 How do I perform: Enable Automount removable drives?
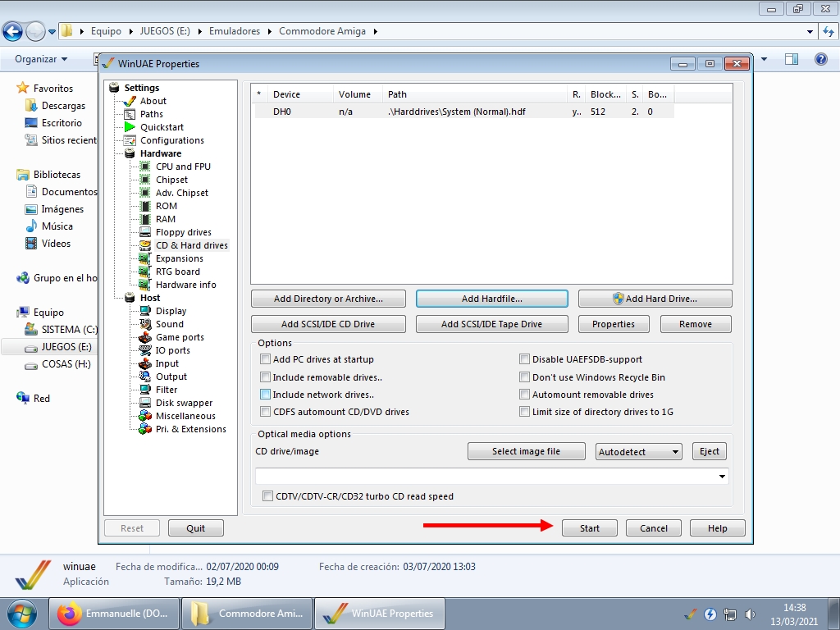coord(524,395)
